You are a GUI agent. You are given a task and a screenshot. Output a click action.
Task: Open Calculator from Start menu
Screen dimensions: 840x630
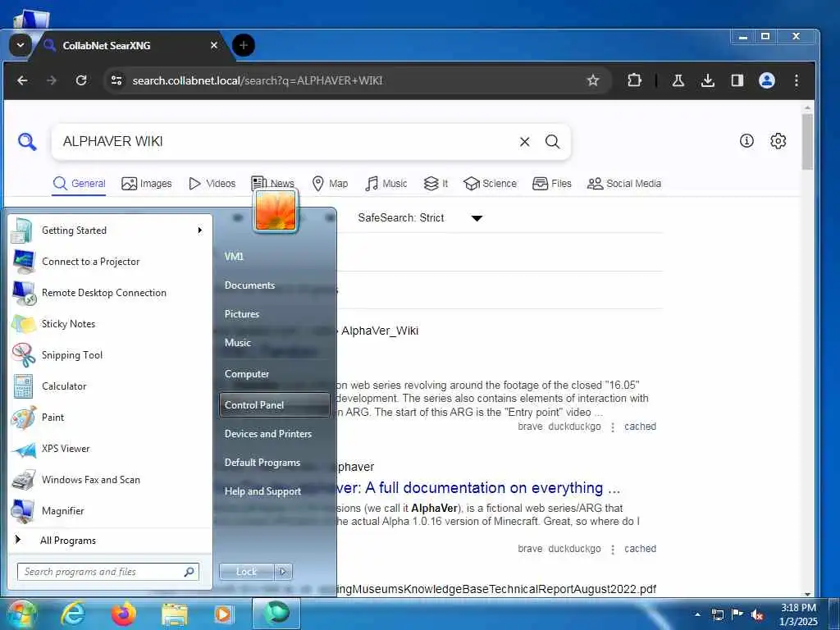click(111, 386)
